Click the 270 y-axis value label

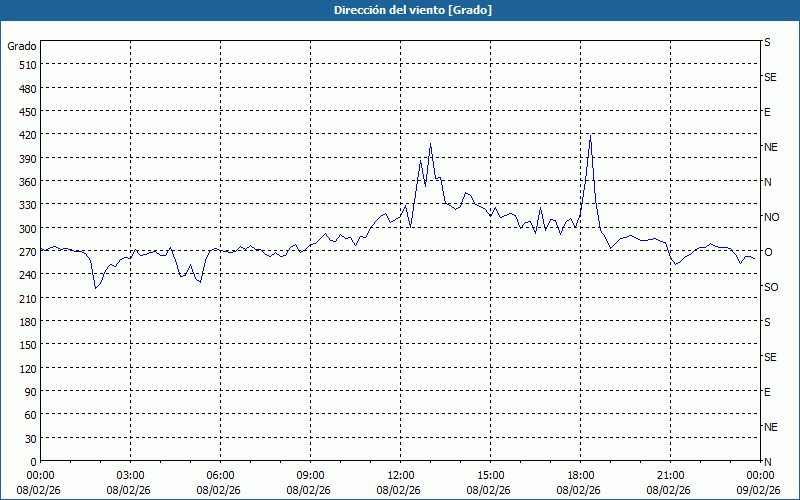25,252
